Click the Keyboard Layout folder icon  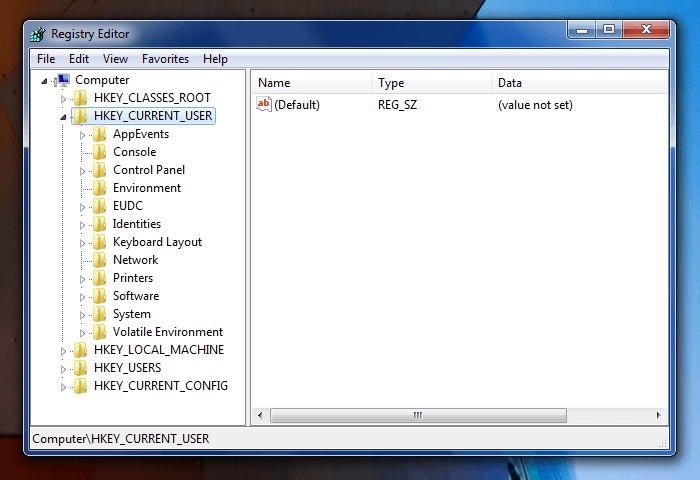point(99,242)
